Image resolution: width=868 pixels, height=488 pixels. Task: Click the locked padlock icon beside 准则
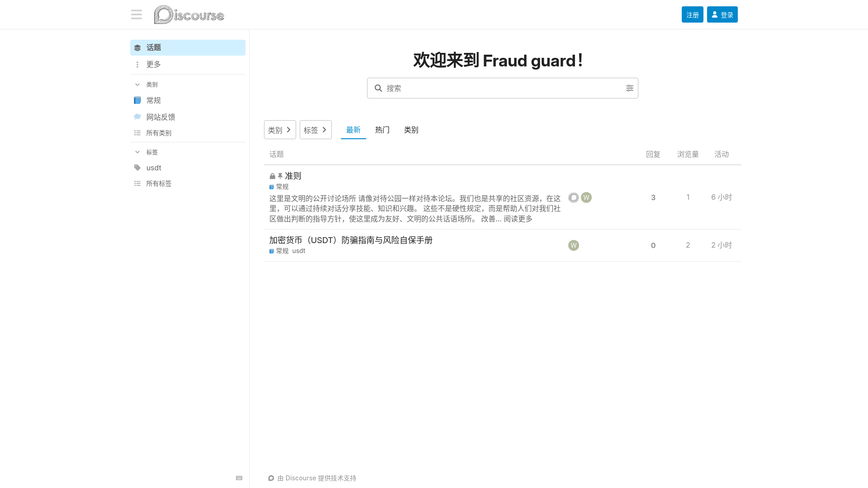pyautogui.click(x=273, y=176)
